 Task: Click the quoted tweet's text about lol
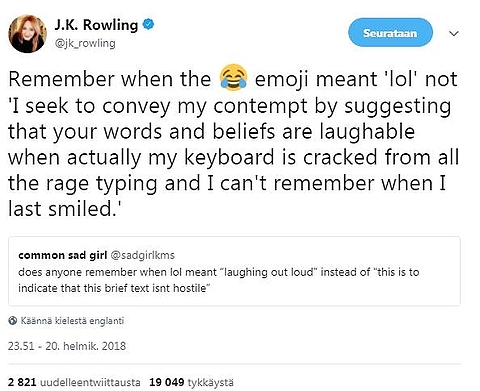coord(219,280)
